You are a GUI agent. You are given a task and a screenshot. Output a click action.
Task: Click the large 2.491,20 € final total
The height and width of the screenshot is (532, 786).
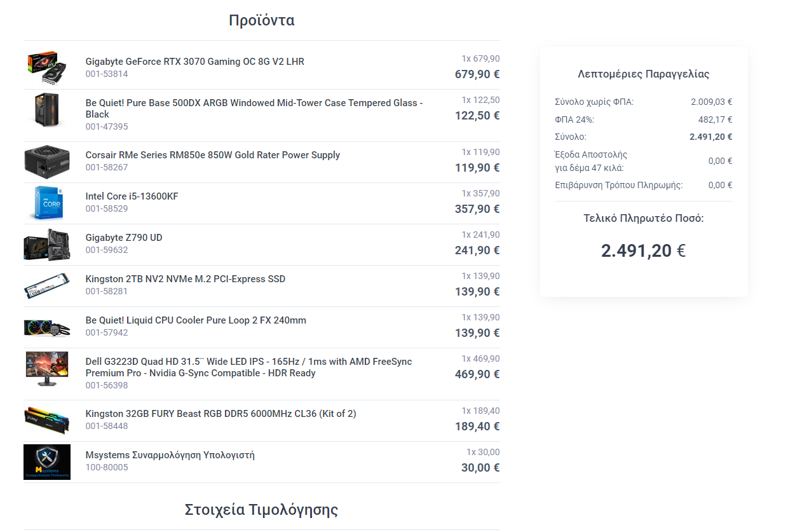point(644,250)
